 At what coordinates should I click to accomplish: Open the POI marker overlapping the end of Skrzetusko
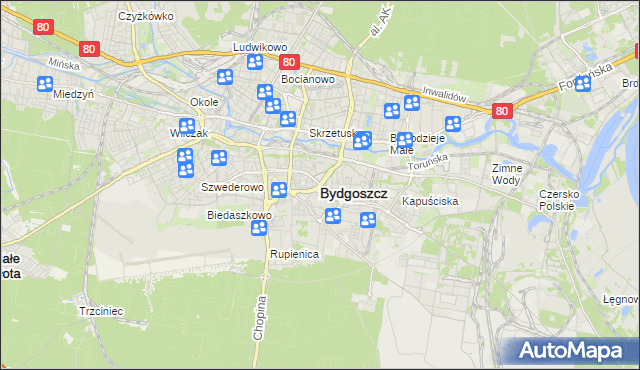362,141
